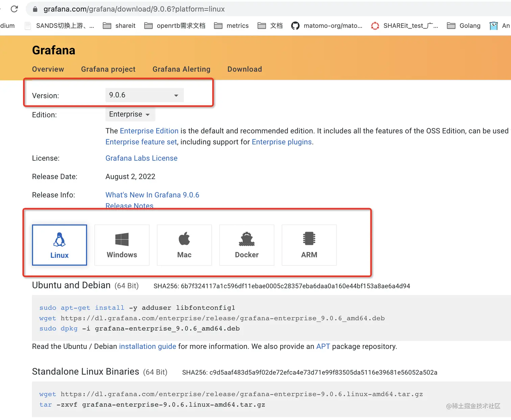Select the Download tab
511x420 pixels.
(x=245, y=69)
